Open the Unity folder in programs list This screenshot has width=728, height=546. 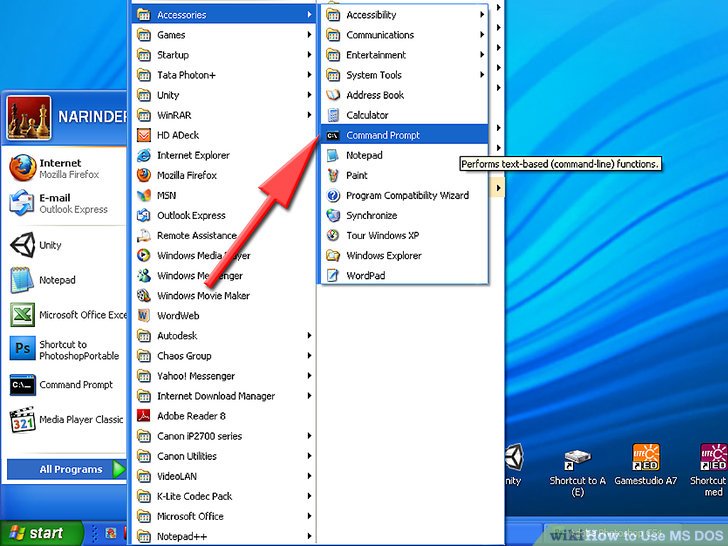pos(224,95)
